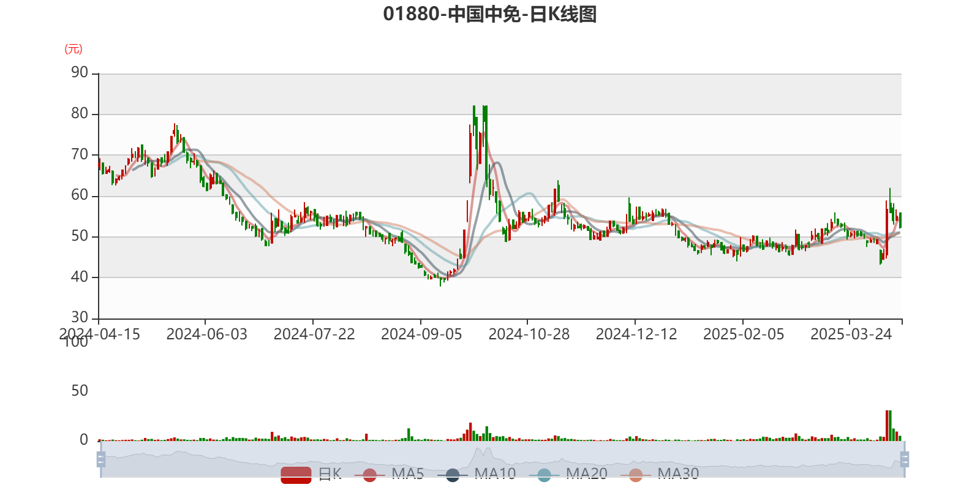This screenshot has height=490, width=980.
Task: Click the 2024-10-28 date axis label
Action: coord(529,334)
